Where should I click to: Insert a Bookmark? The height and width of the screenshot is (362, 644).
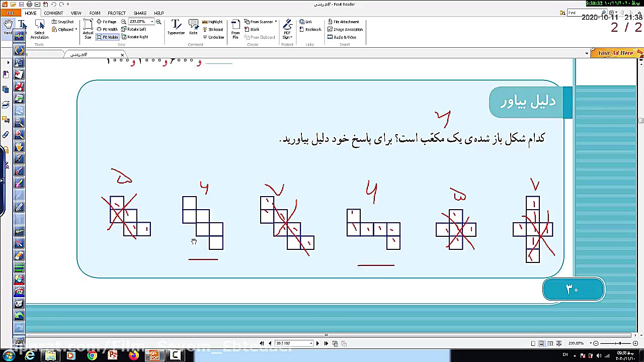pos(312,29)
